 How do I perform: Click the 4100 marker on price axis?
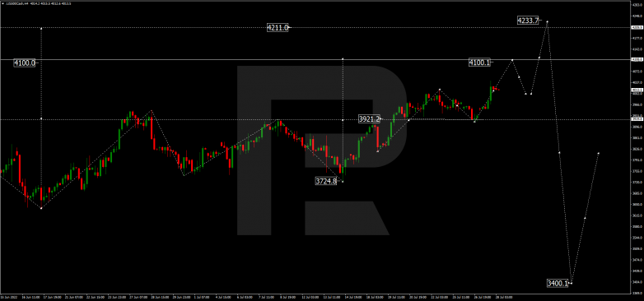pos(637,59)
